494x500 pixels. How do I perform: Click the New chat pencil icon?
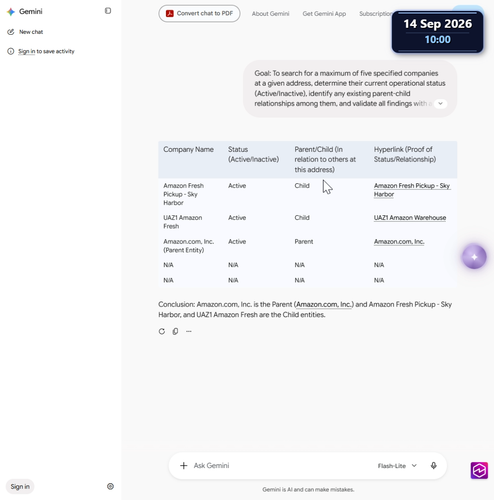point(11,32)
